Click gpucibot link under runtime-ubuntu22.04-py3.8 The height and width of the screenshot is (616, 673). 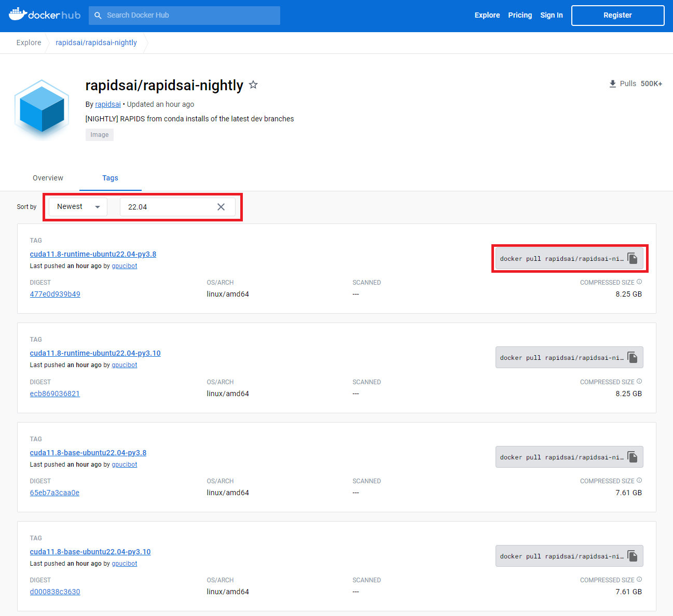coord(125,266)
